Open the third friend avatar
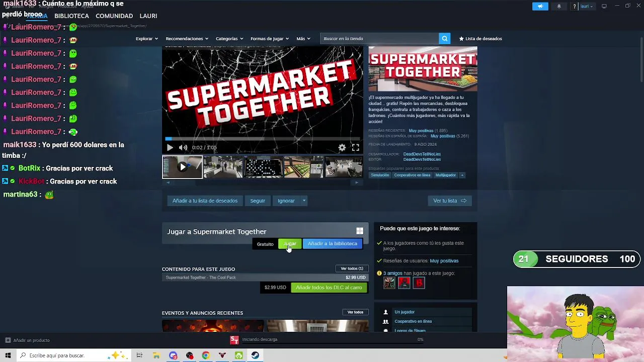This screenshot has width=644, height=362. pos(419,283)
